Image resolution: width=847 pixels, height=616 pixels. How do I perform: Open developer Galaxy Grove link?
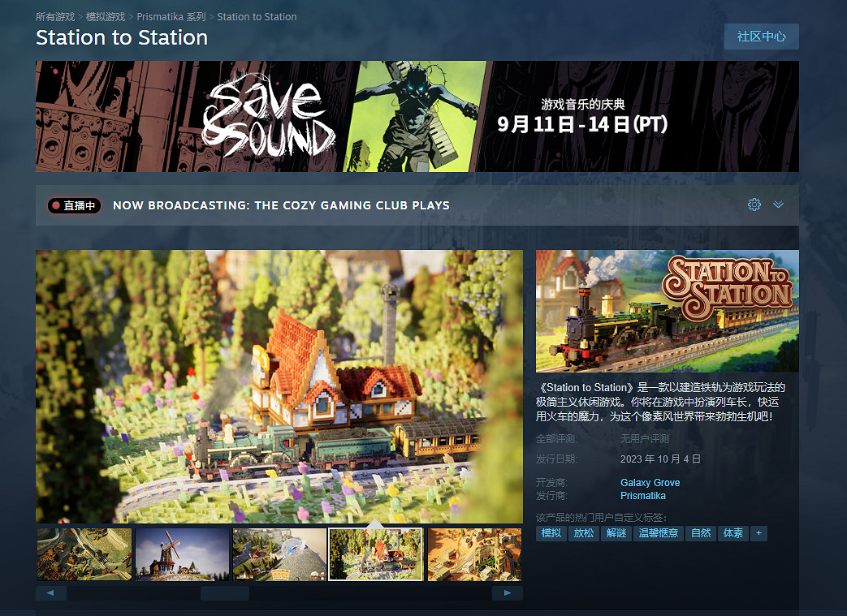(650, 483)
